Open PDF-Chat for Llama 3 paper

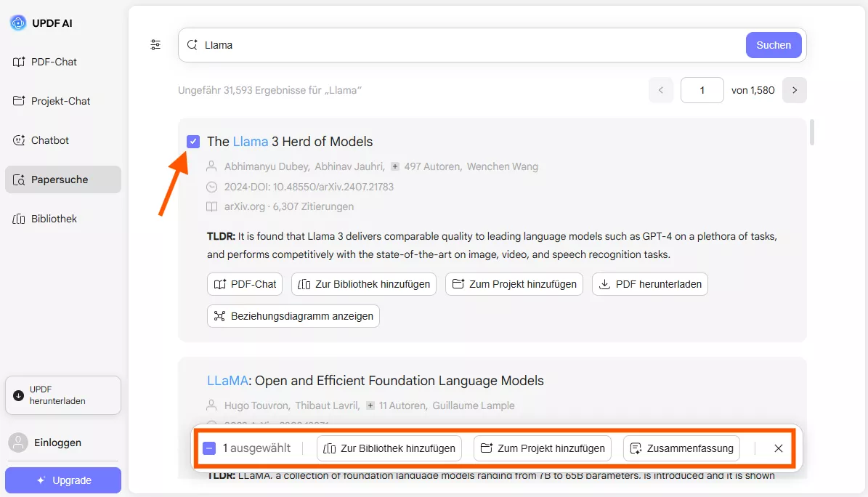tap(245, 284)
